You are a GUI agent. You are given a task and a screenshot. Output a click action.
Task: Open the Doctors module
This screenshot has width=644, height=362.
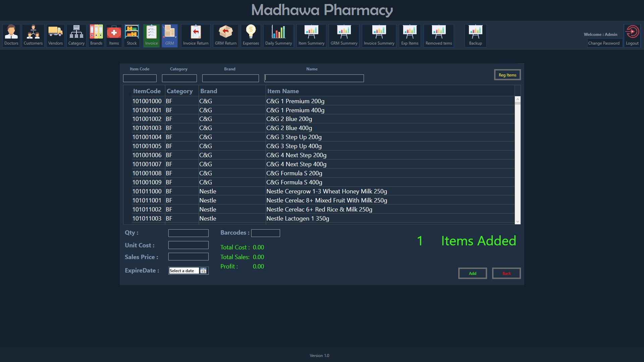click(11, 36)
